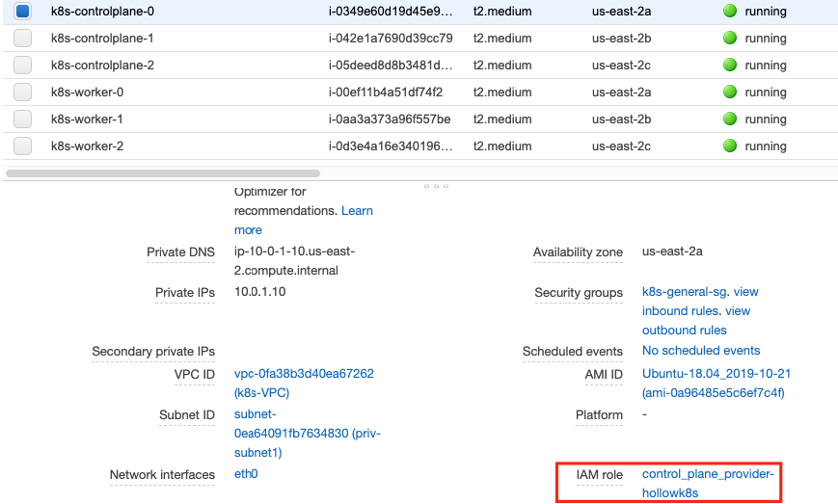Click the No scheduled events link
Image resolution: width=838 pixels, height=504 pixels.
701,351
